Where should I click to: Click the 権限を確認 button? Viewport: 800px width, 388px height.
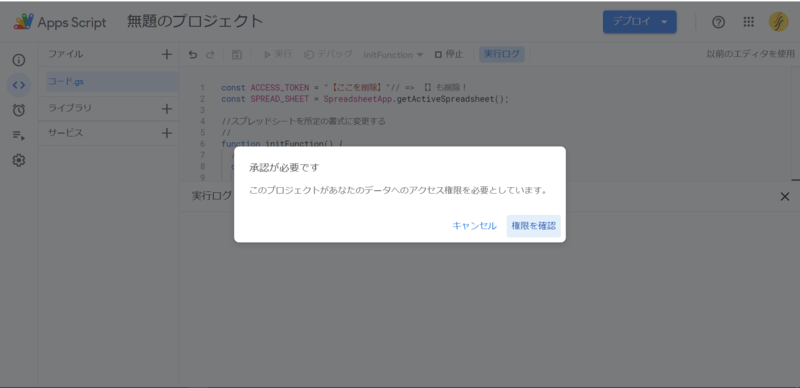tap(534, 226)
